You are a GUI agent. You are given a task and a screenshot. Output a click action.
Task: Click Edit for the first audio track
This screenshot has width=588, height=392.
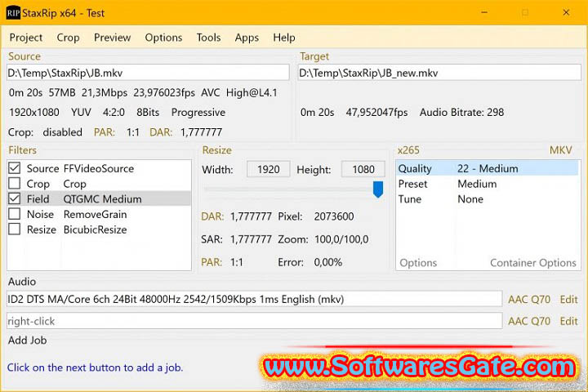click(x=568, y=300)
